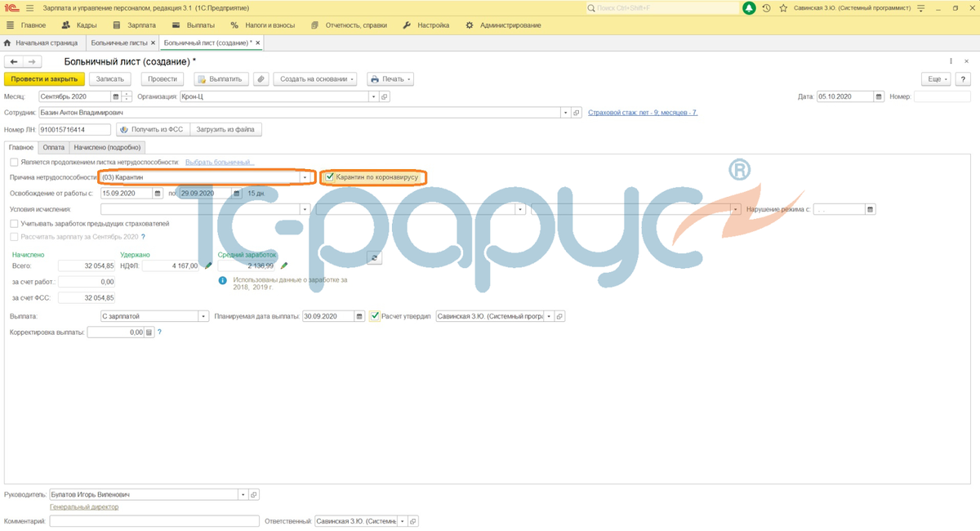Open calendar for start date 15.09.2020
The width and height of the screenshot is (980, 531).
158,194
